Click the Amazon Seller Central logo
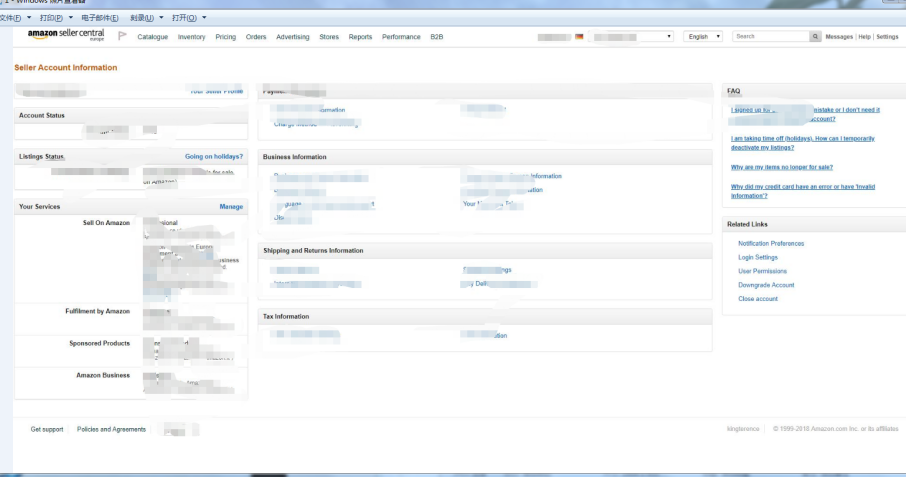 pos(66,35)
